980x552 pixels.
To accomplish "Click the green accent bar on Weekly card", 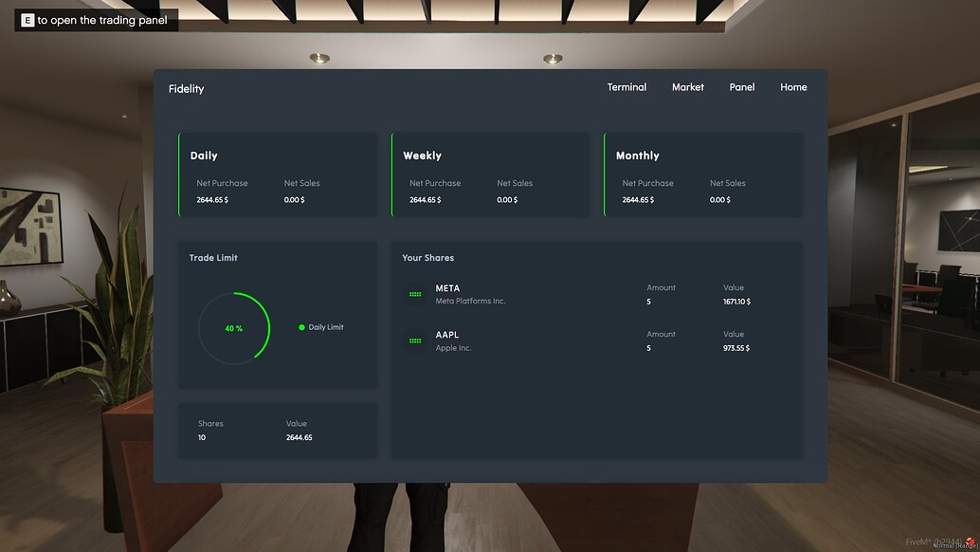I will [x=394, y=175].
